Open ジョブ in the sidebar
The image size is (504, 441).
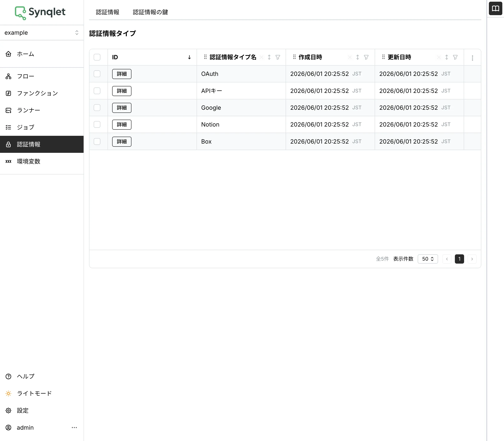[42, 127]
